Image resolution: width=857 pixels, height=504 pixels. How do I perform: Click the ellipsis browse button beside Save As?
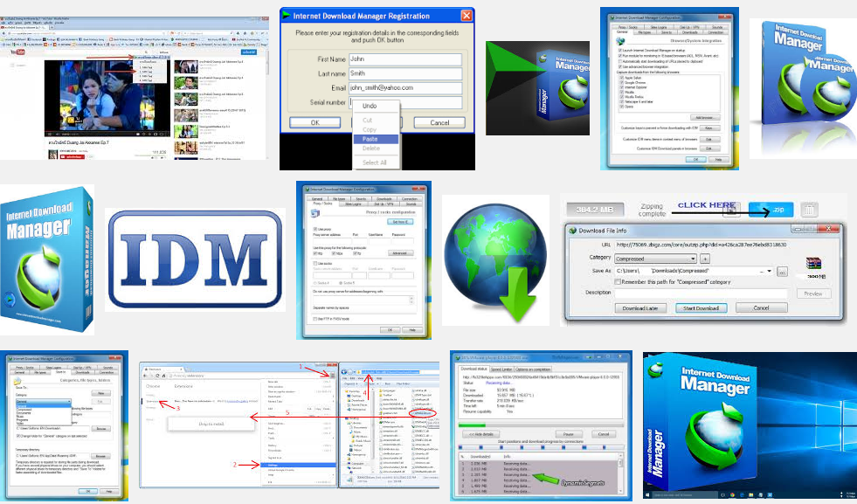(782, 271)
